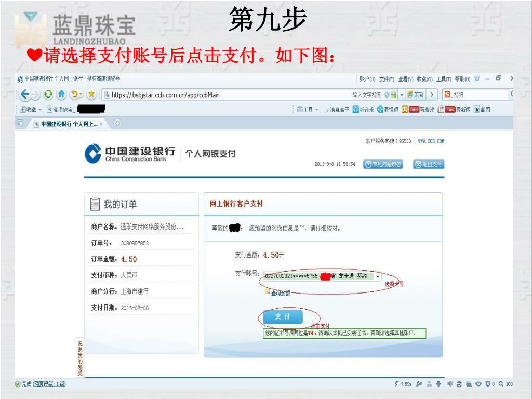Click the window stack icon in status bar

point(469,384)
